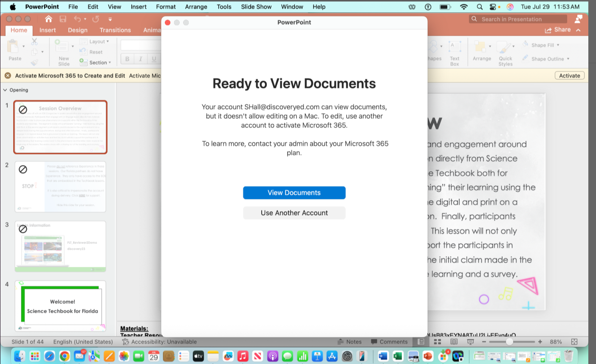Image resolution: width=596 pixels, height=364 pixels.
Task: Click Use Another Account
Action: tap(294, 213)
